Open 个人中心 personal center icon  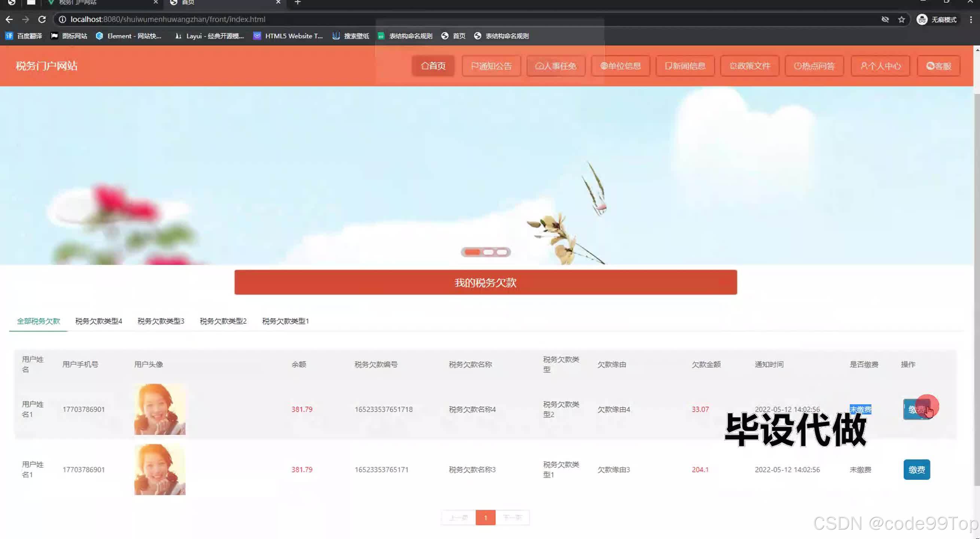863,66
